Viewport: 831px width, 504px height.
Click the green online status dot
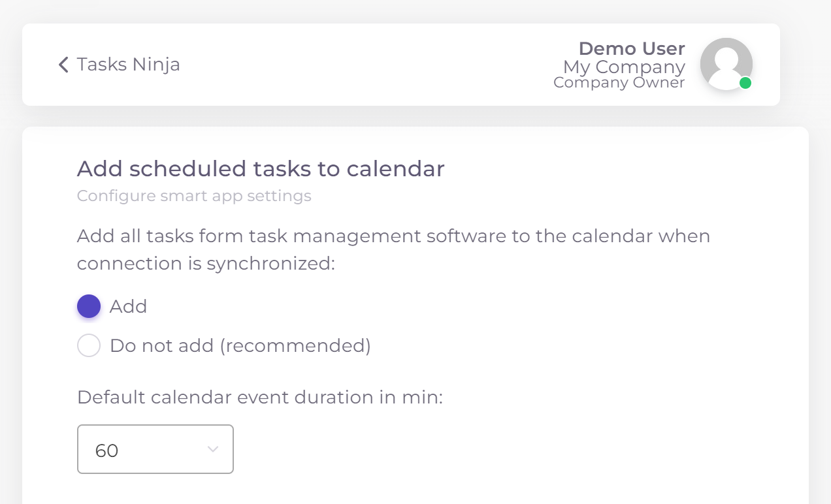745,83
